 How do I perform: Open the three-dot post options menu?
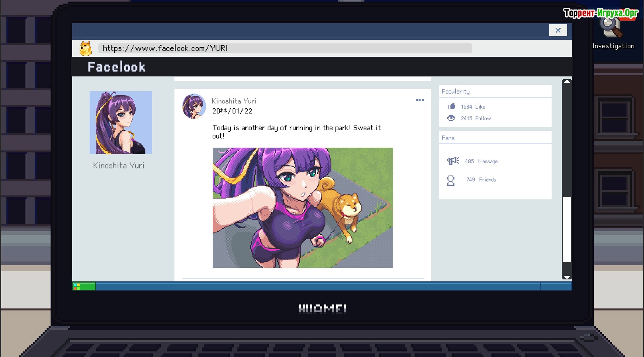(x=420, y=100)
